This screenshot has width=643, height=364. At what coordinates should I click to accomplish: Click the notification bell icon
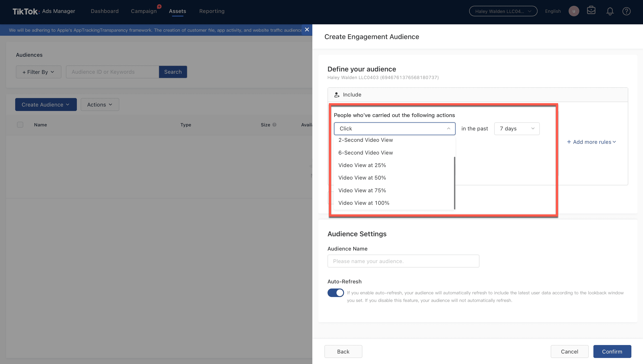(610, 11)
